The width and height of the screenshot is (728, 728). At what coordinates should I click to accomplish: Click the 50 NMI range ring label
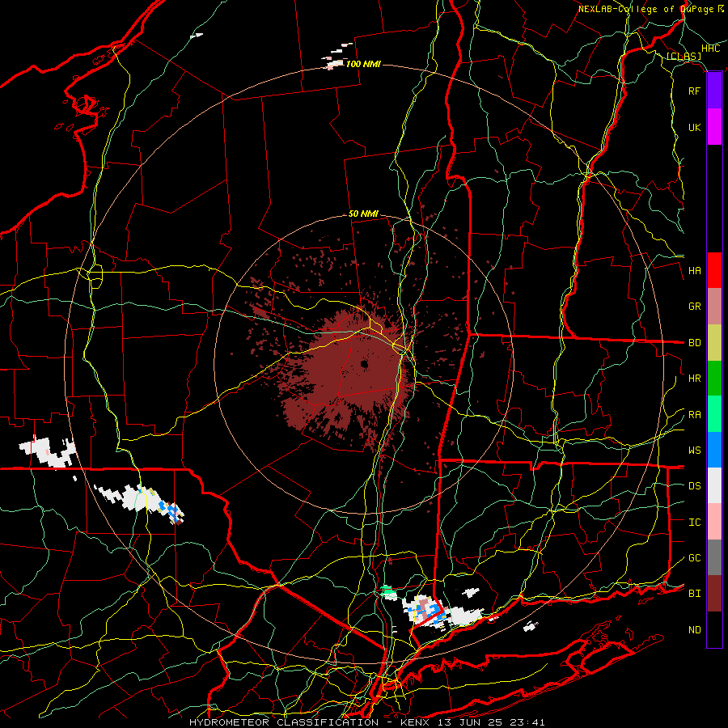pos(363,214)
